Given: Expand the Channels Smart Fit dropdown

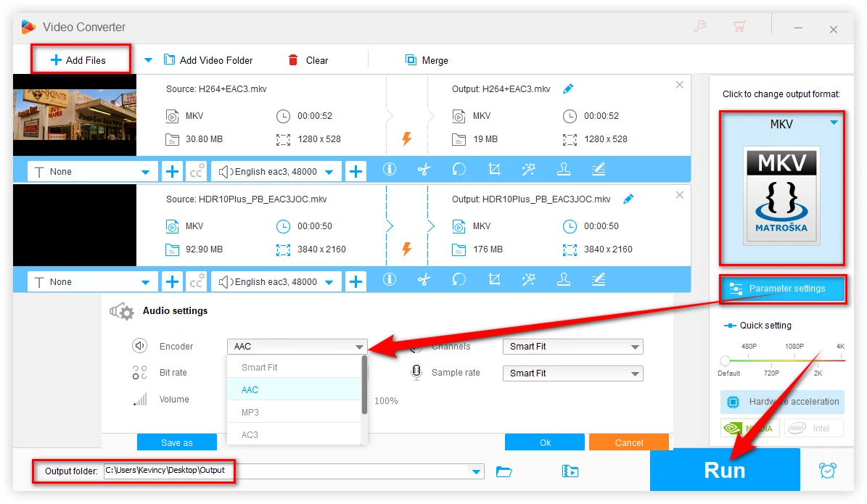Looking at the screenshot, I should click(572, 347).
